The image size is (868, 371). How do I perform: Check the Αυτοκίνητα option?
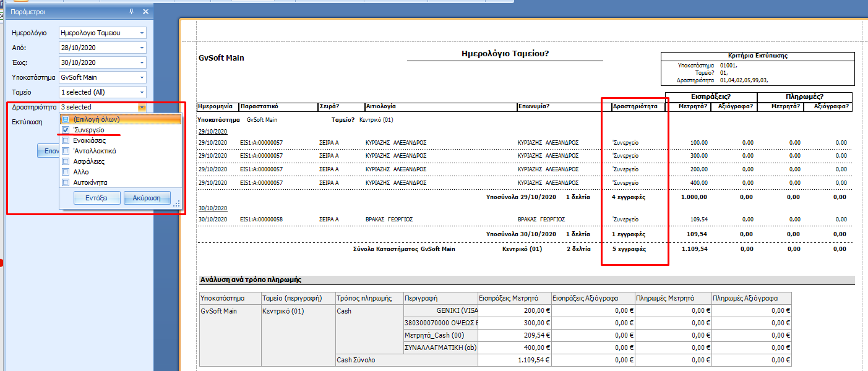(x=66, y=182)
